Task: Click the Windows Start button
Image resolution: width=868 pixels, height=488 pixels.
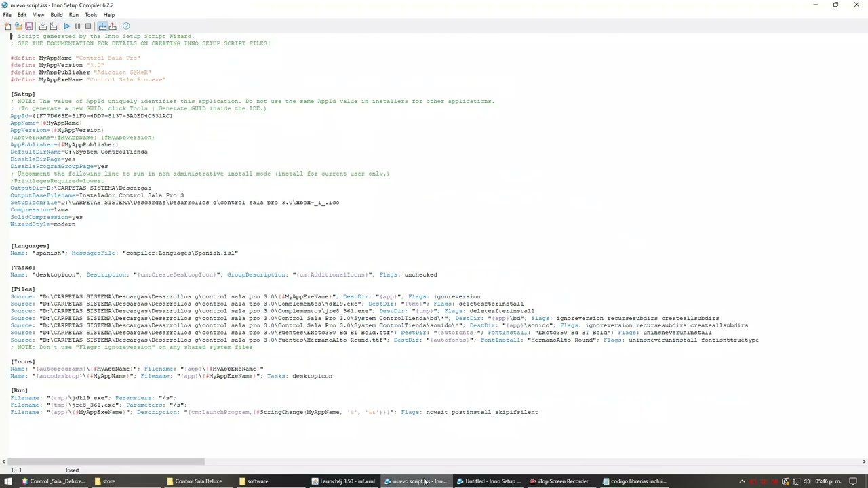Action: click(x=8, y=481)
